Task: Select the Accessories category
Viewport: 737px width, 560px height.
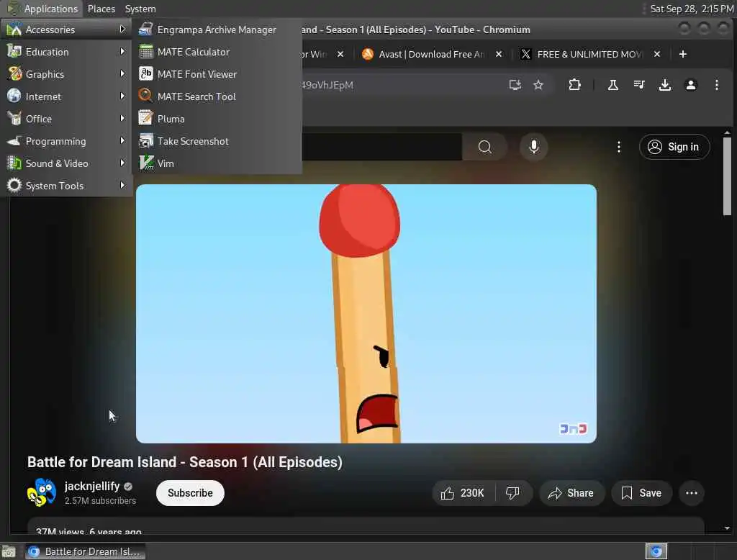Action: click(x=66, y=30)
